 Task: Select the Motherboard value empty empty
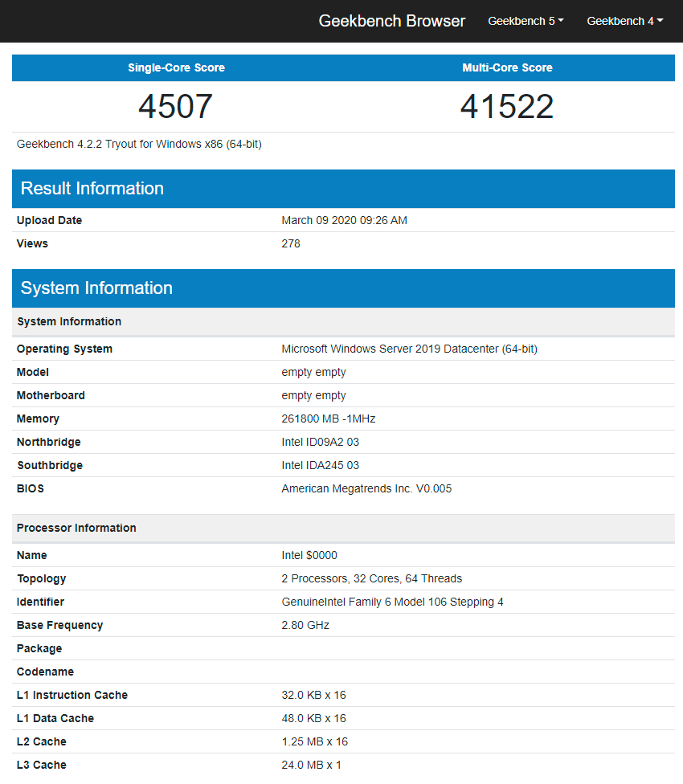coord(313,395)
